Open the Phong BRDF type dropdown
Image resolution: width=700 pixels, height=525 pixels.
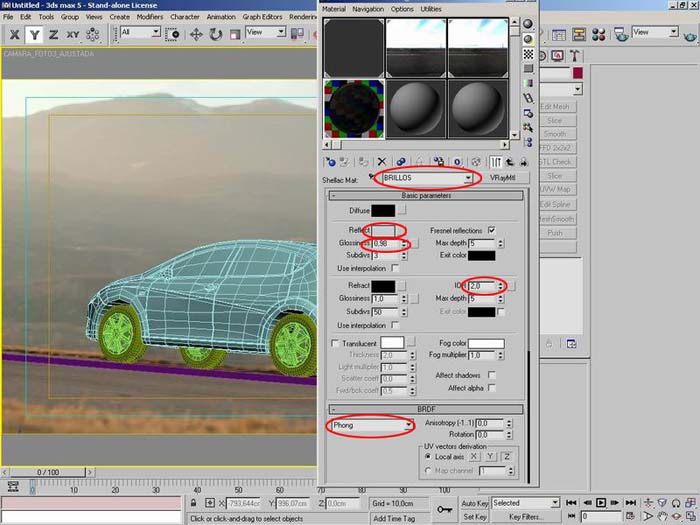click(408, 425)
